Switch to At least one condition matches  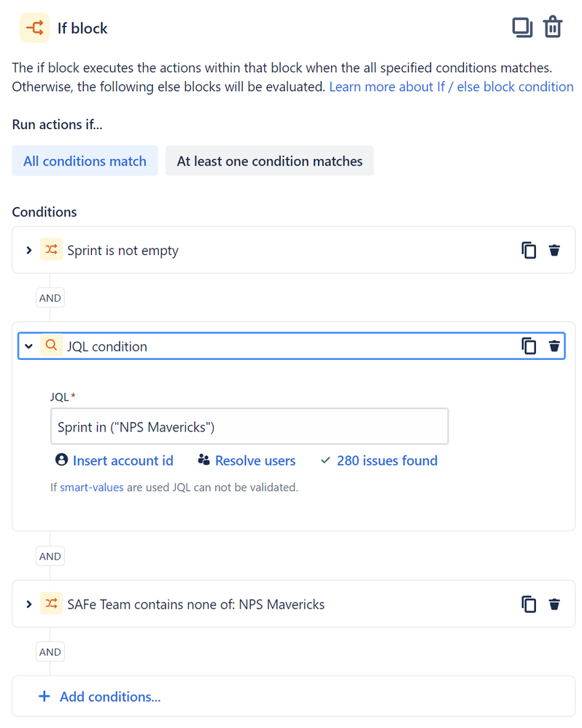tap(269, 160)
